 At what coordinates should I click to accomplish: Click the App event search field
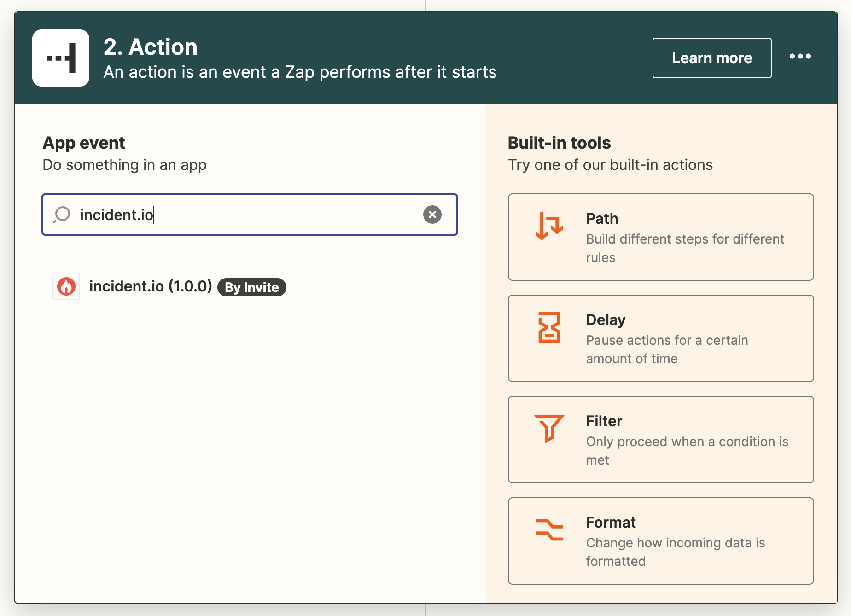pyautogui.click(x=249, y=215)
